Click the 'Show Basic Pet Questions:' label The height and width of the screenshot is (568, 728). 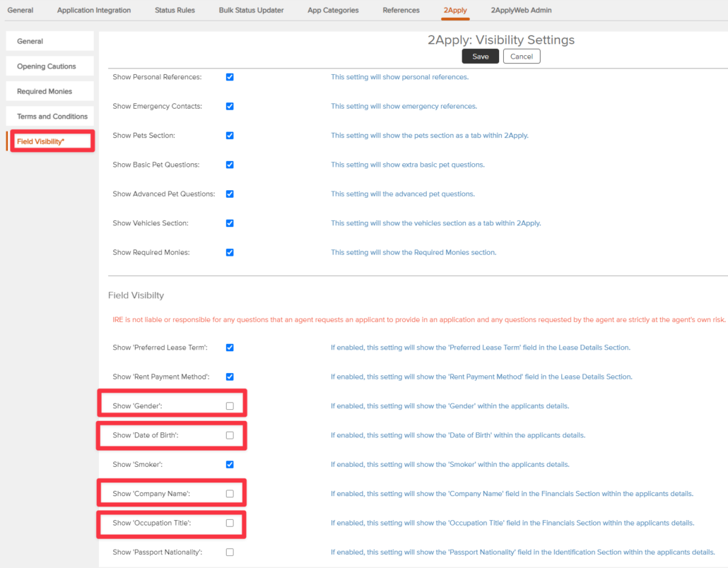(x=156, y=165)
